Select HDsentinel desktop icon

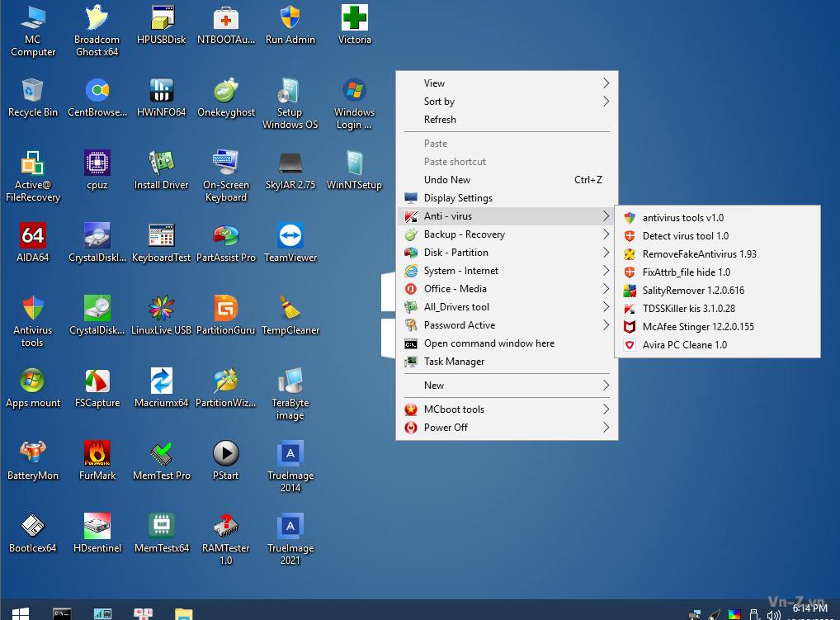tap(97, 533)
